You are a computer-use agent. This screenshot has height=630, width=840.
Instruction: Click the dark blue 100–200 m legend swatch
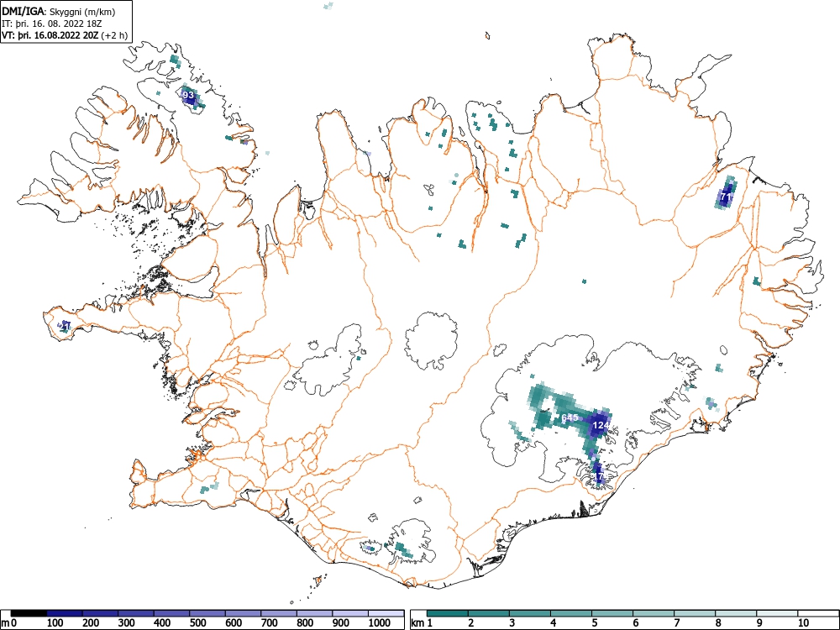click(65, 613)
